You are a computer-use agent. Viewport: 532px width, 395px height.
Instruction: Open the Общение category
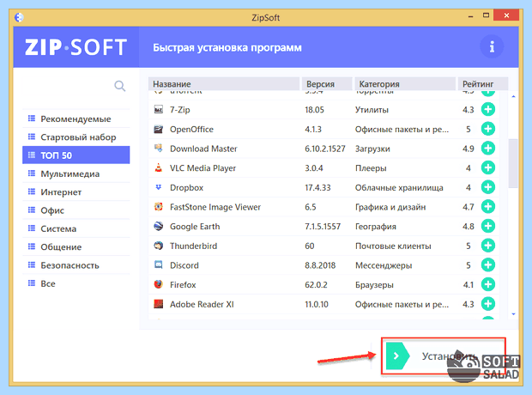tap(76, 247)
